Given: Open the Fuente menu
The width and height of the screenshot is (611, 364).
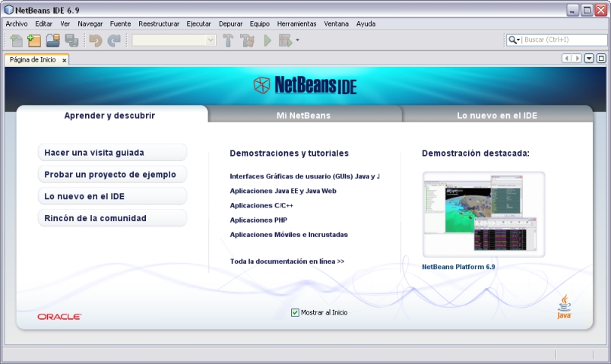Looking at the screenshot, I should 120,24.
